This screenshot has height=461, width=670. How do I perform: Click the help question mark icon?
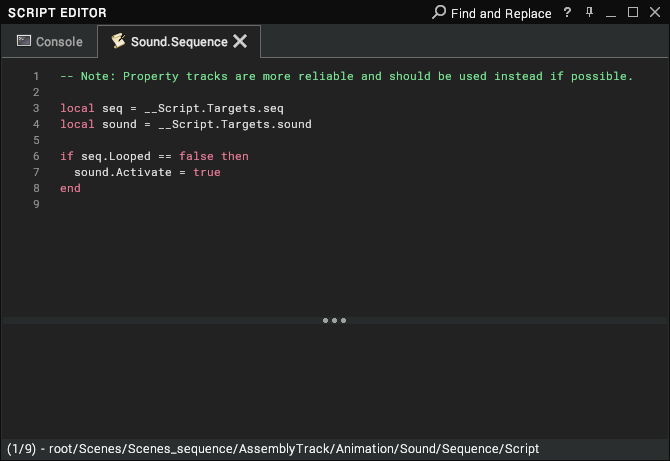click(567, 12)
